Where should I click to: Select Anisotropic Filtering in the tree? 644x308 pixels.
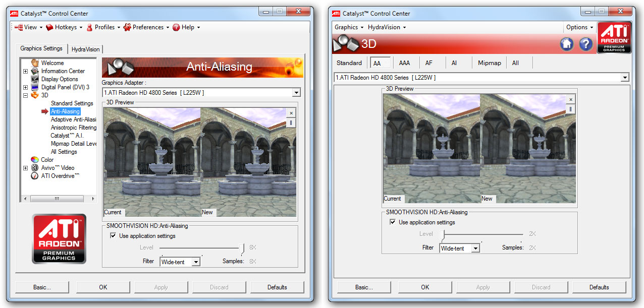click(73, 128)
